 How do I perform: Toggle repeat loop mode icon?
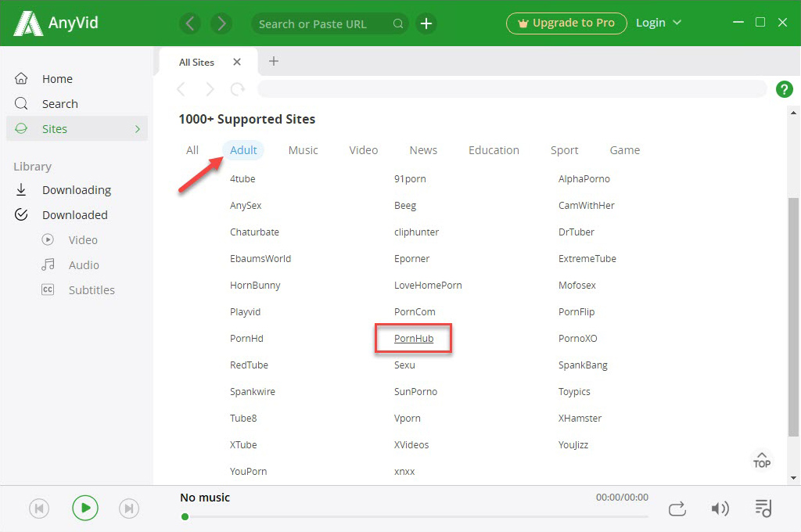(x=677, y=509)
